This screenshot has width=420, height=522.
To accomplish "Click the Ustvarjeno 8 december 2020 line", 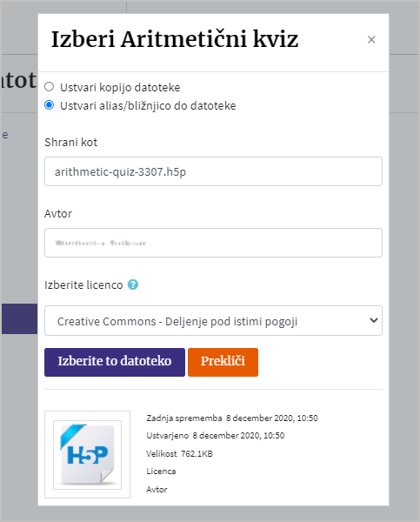I will pos(216,436).
